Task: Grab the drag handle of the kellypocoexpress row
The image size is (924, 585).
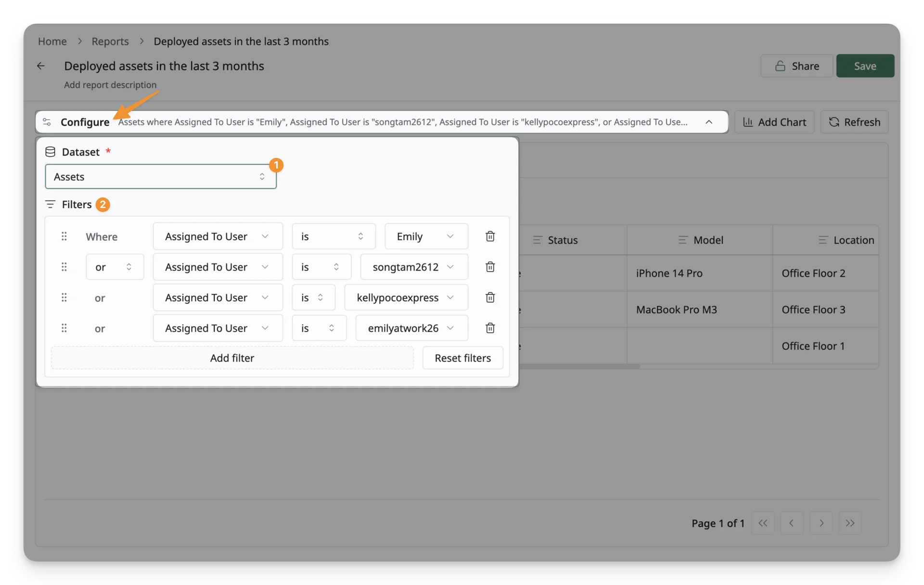Action: [64, 298]
